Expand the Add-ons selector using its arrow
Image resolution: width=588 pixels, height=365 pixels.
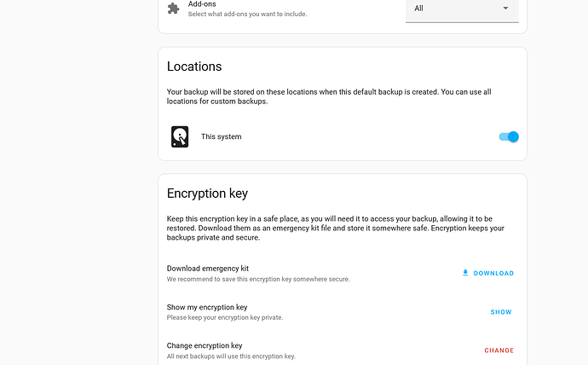(x=505, y=8)
